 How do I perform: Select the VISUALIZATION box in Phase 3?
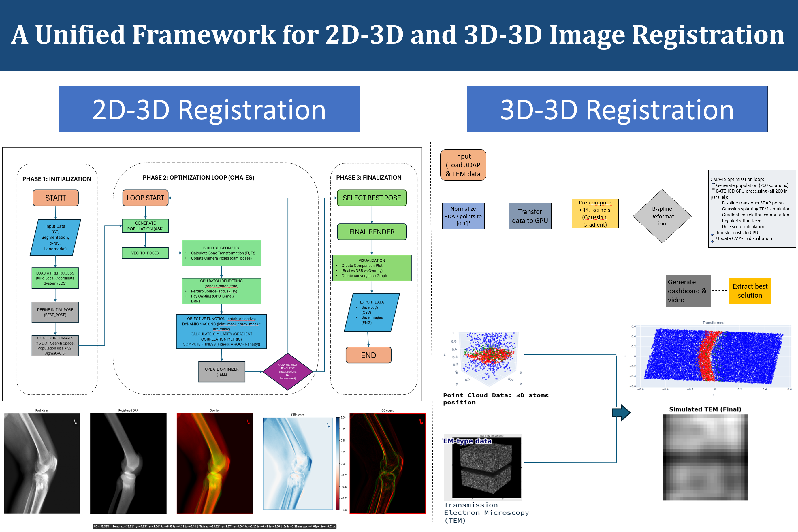pos(372,268)
